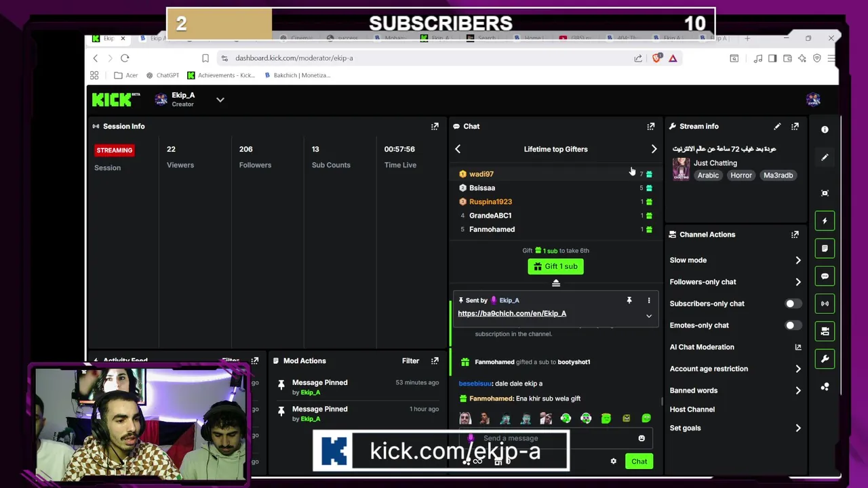868x488 pixels.
Task: Reload the browser page
Action: point(125,58)
